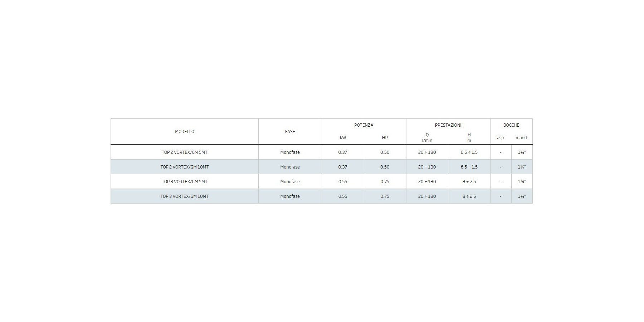
Task: Click the 1¼" mand. value for TOP 2 VORTEX/GM 5MT
Action: click(x=522, y=152)
